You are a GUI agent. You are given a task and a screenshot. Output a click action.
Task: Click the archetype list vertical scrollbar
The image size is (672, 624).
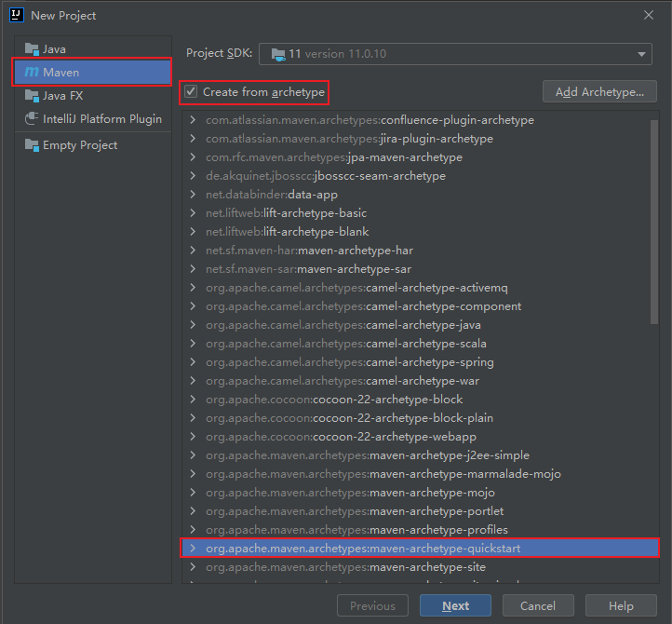[x=653, y=223]
